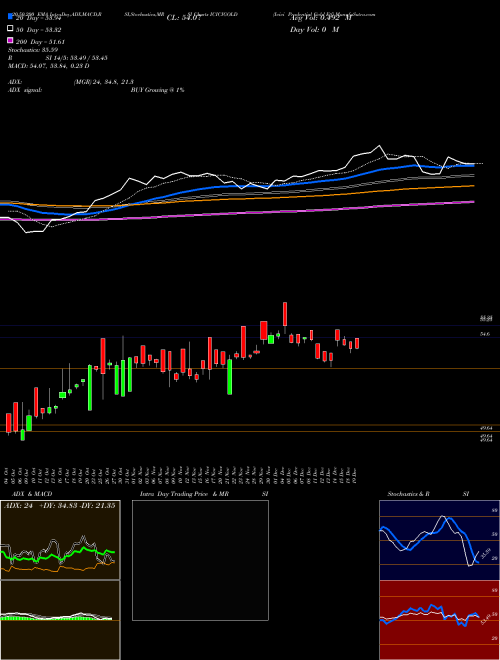
Task: Select the '50 Day - 53.32' legend text
Action: tap(39, 29)
